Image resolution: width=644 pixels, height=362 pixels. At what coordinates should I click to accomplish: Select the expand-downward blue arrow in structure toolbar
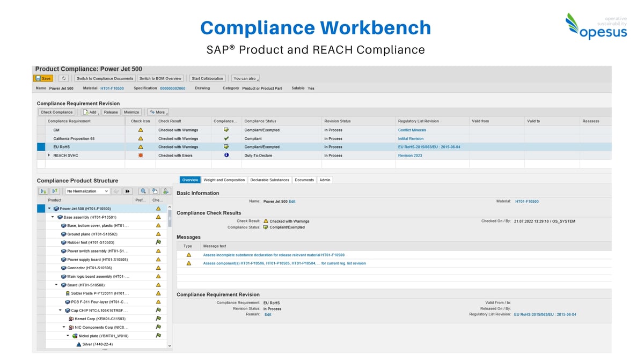tap(43, 191)
